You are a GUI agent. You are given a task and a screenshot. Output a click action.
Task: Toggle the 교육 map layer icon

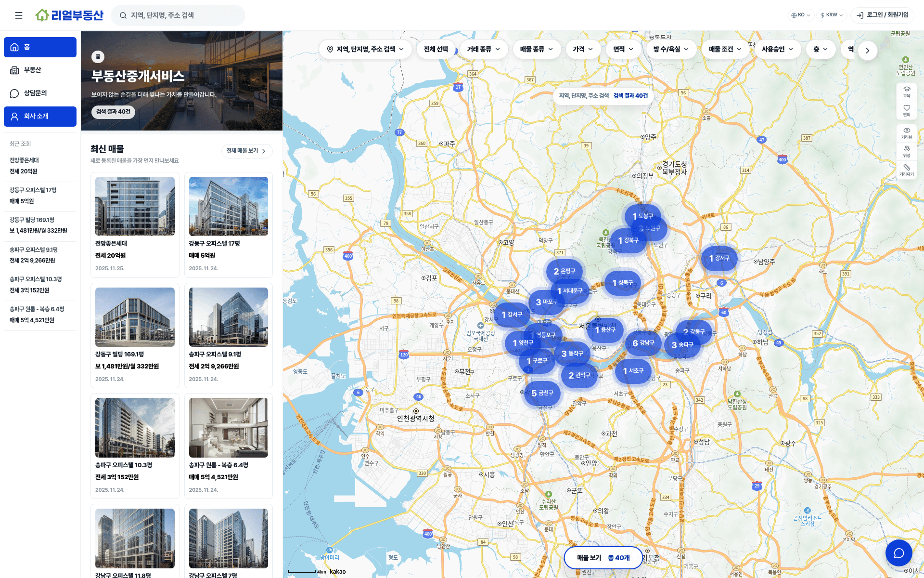click(907, 92)
